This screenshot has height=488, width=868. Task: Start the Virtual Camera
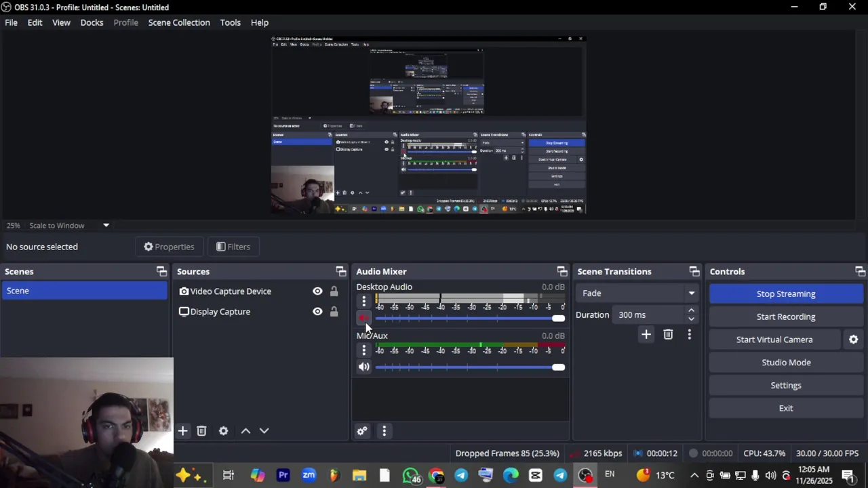(774, 340)
